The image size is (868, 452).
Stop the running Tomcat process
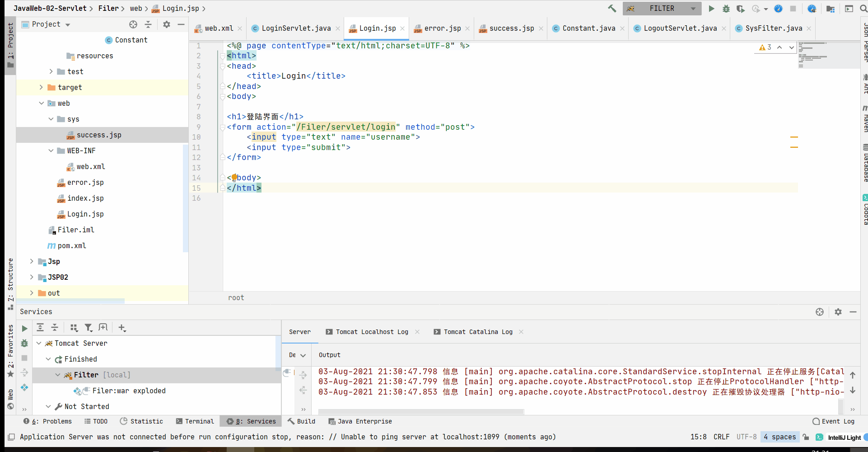tap(793, 8)
